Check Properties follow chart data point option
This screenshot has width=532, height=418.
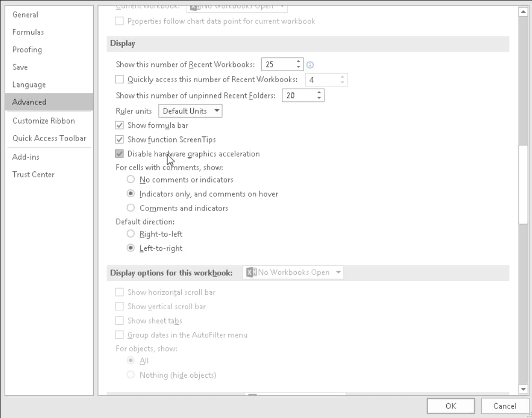[119, 21]
